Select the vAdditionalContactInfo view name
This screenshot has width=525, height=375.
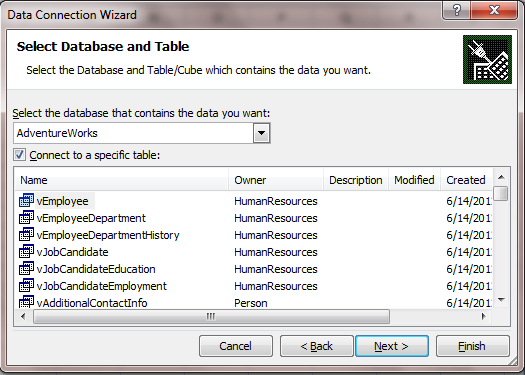click(x=92, y=303)
